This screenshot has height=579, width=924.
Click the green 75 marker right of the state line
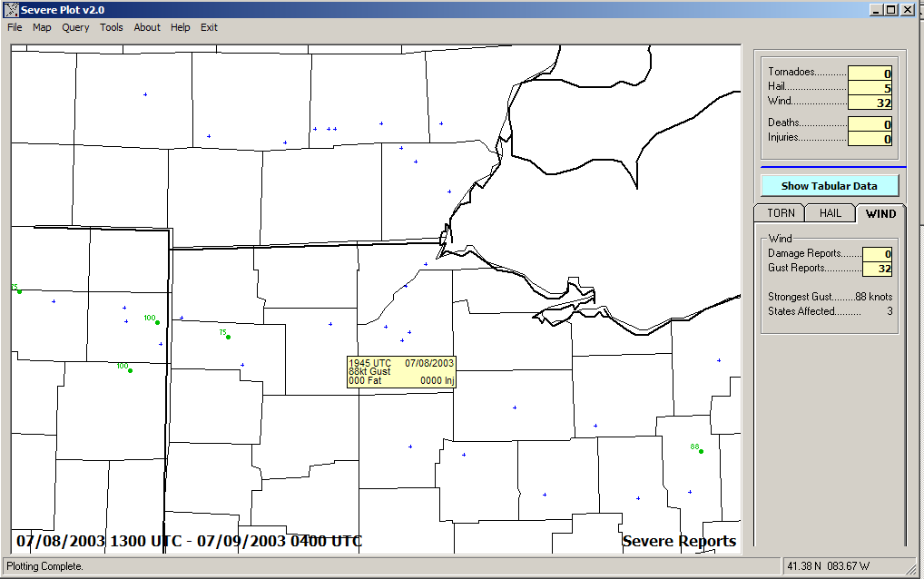tap(228, 337)
